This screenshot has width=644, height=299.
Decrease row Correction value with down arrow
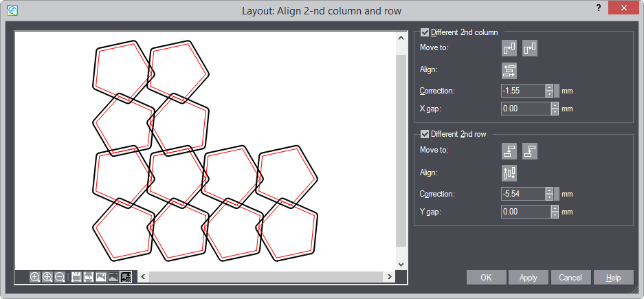pyautogui.click(x=549, y=197)
